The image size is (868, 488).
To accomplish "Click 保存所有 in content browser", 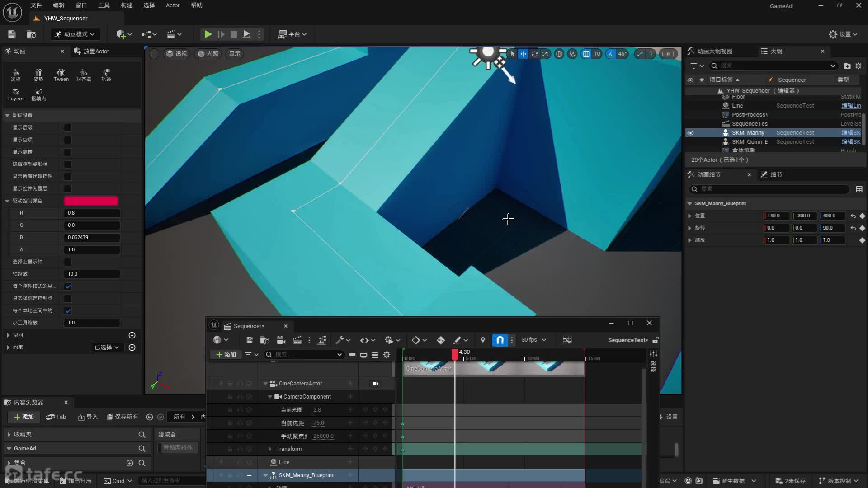I will click(x=123, y=417).
